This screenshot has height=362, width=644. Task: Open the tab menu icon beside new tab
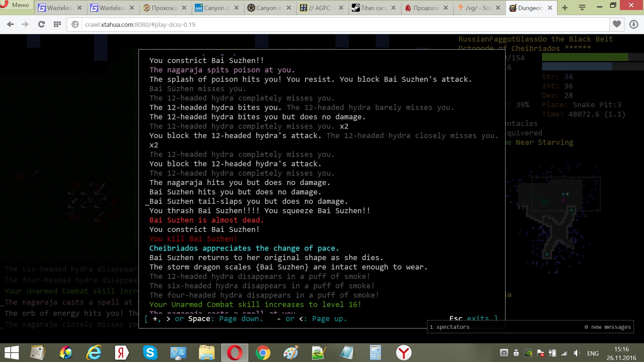(x=582, y=8)
